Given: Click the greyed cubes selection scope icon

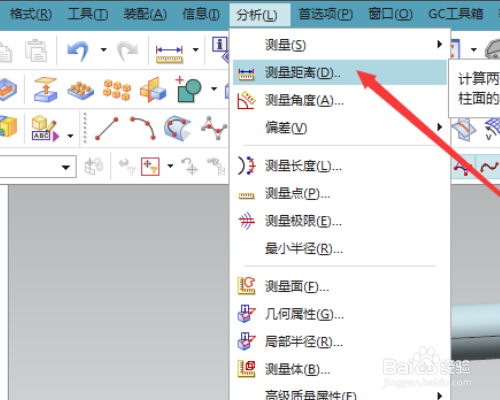Looking at the screenshot, I should (94, 166).
